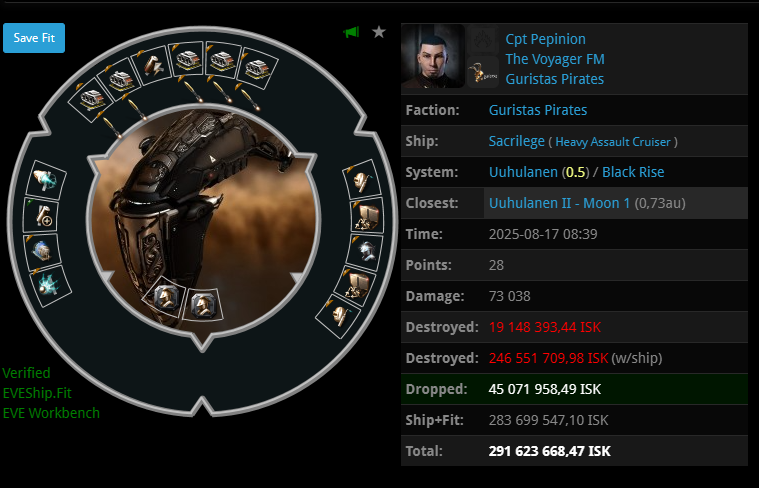Viewport: 759px width, 488px height.
Task: Open Cpt Pepinion pilot portrait
Action: click(x=433, y=57)
